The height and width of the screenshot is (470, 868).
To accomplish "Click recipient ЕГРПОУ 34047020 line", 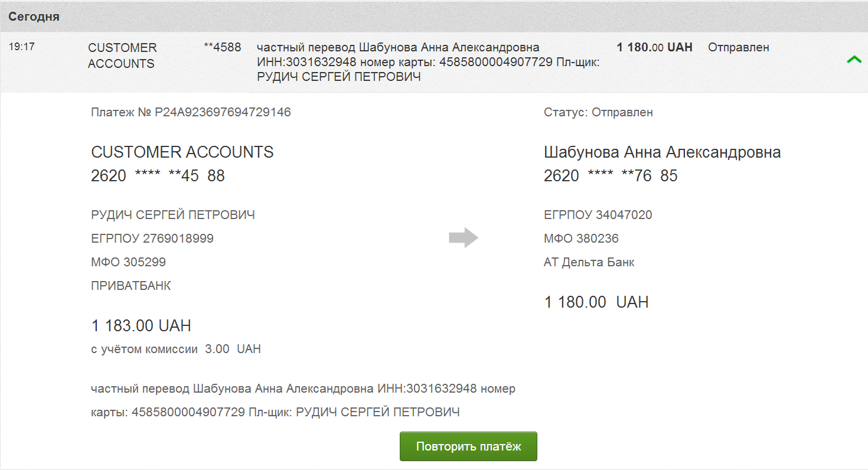I will click(598, 215).
